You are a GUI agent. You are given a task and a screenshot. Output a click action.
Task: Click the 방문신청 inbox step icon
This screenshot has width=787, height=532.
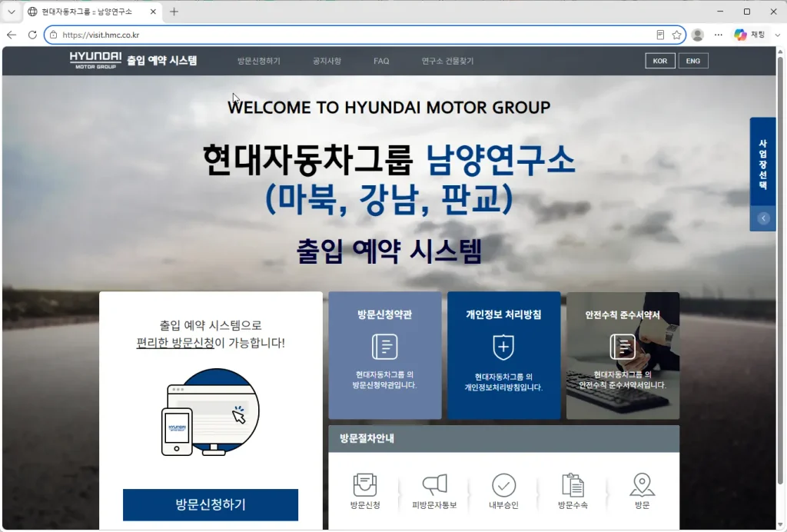pos(365,484)
